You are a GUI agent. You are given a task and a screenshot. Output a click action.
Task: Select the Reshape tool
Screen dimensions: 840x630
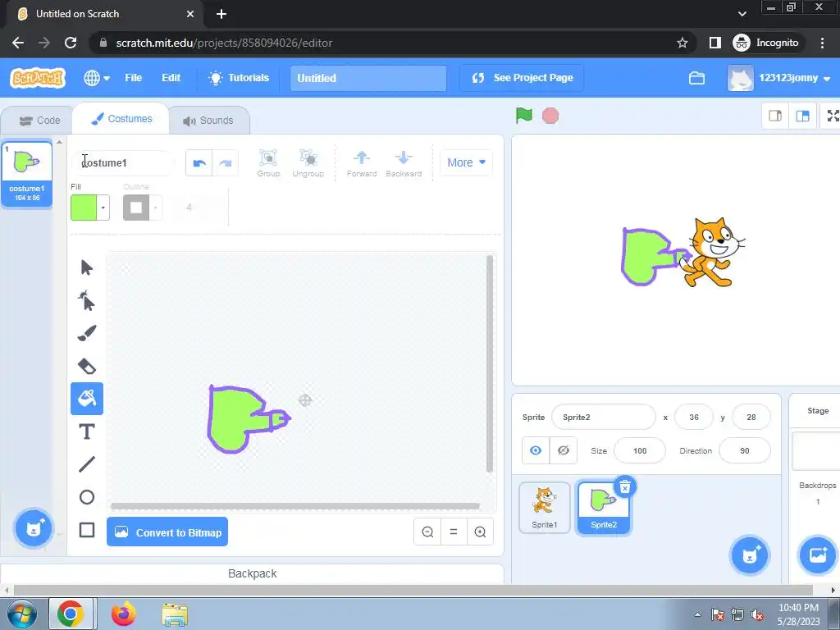coord(87,300)
